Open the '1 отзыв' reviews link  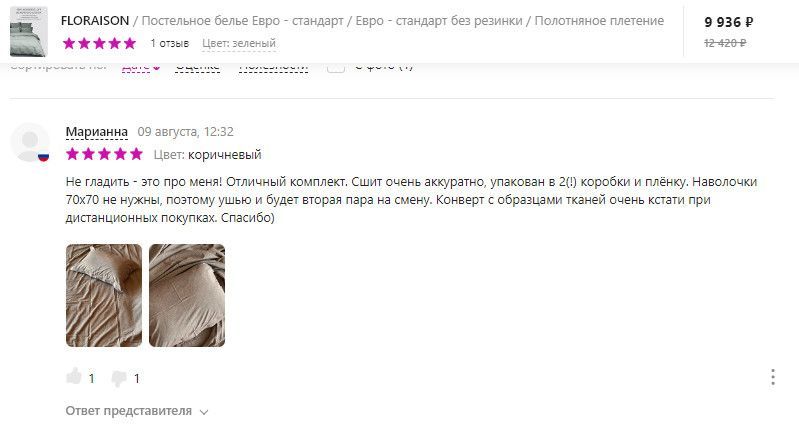tap(170, 43)
